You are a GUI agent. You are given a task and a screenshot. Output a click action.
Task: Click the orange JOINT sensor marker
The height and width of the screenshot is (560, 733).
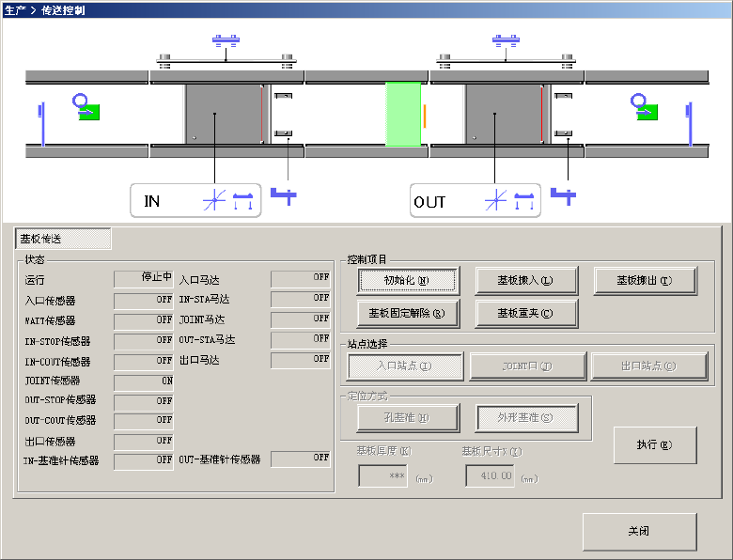[425, 116]
